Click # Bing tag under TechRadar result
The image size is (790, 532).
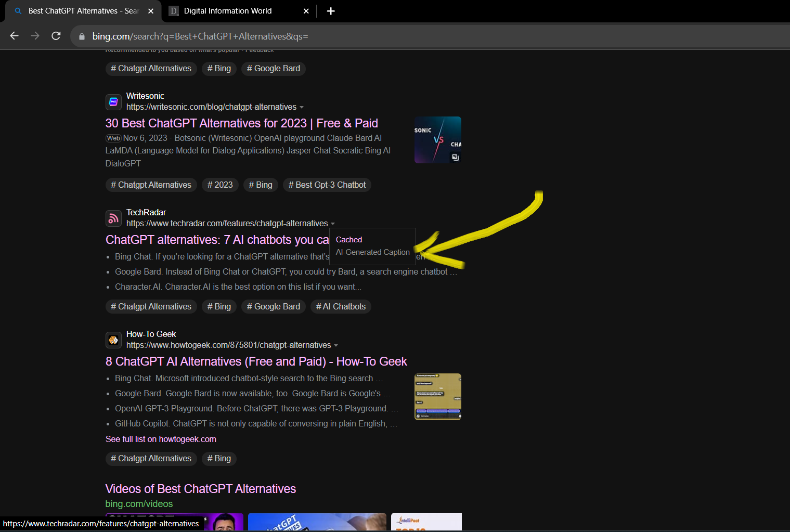[x=219, y=307]
